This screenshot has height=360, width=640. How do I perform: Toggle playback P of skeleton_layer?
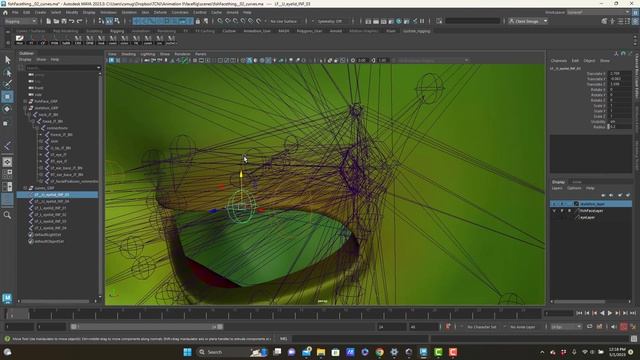click(562, 204)
